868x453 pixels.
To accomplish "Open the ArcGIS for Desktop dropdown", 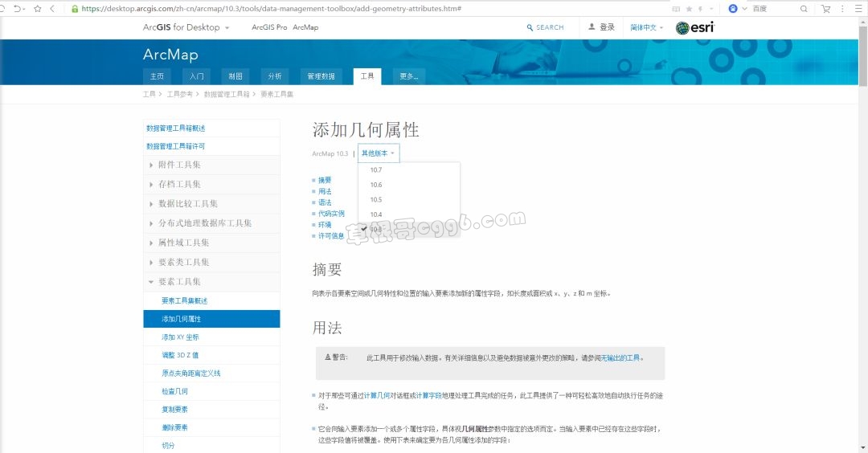I will (186, 27).
